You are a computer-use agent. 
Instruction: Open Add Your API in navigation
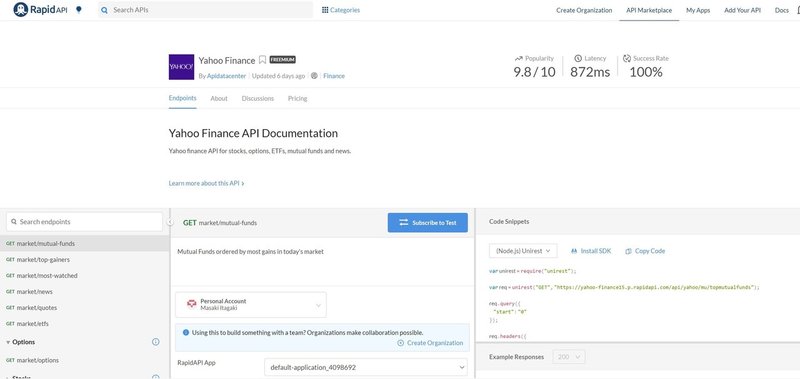742,10
